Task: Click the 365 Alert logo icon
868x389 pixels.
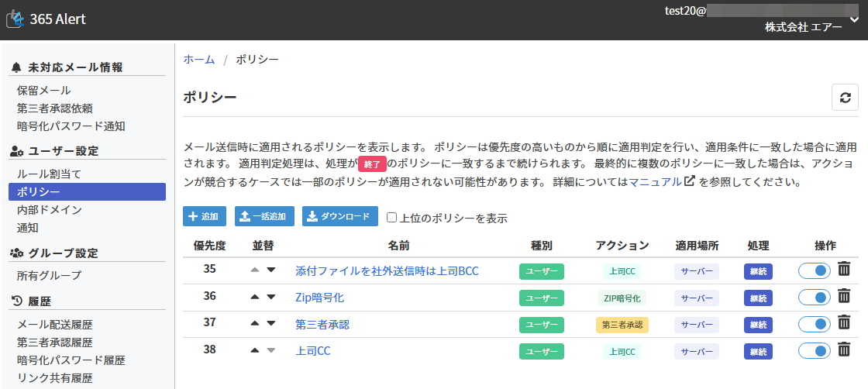Action: click(x=15, y=19)
